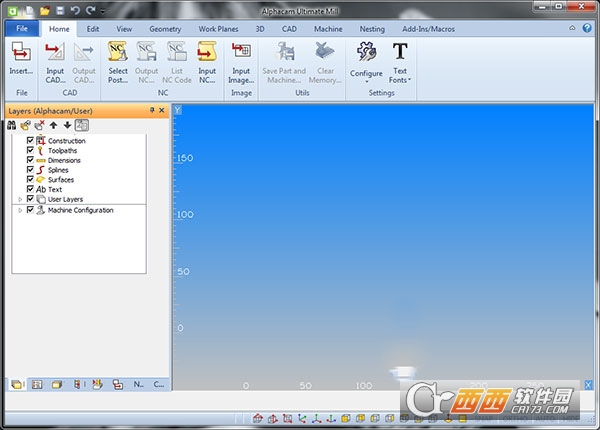The height and width of the screenshot is (430, 600).
Task: Click the Input NC icon
Action: coord(207,52)
